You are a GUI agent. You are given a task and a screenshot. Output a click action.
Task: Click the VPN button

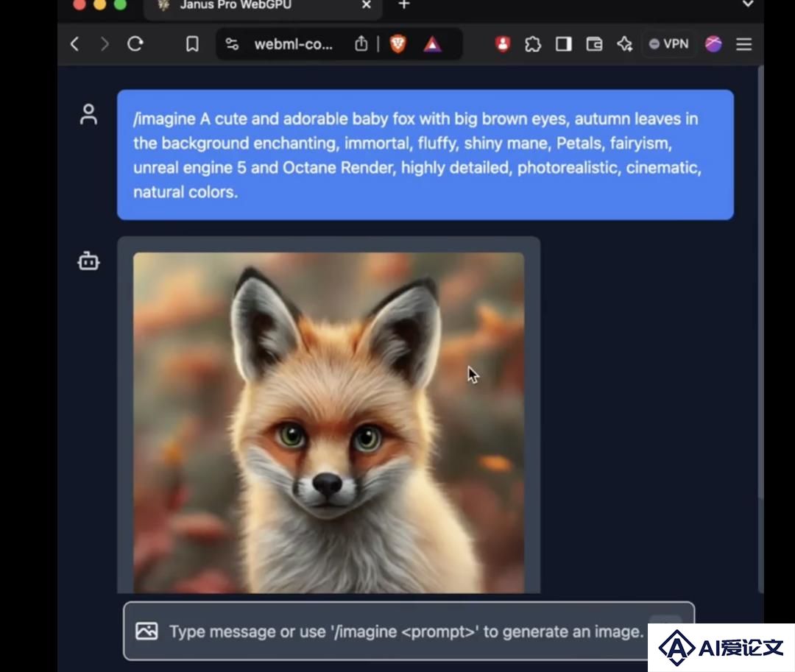pos(668,44)
